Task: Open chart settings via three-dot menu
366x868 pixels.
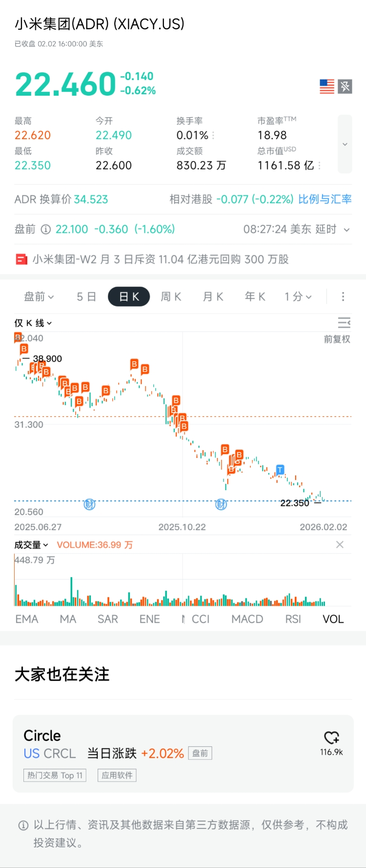Action: click(343, 297)
